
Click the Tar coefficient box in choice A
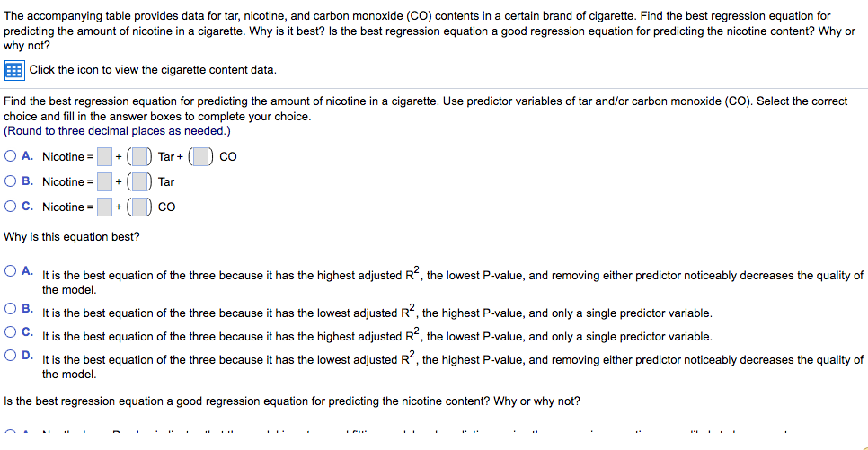click(x=140, y=157)
